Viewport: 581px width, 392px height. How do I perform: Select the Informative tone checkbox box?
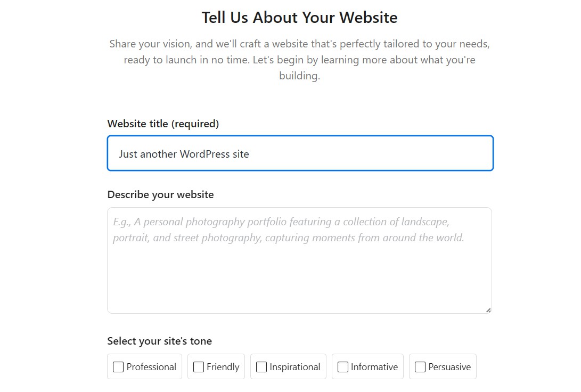point(343,367)
